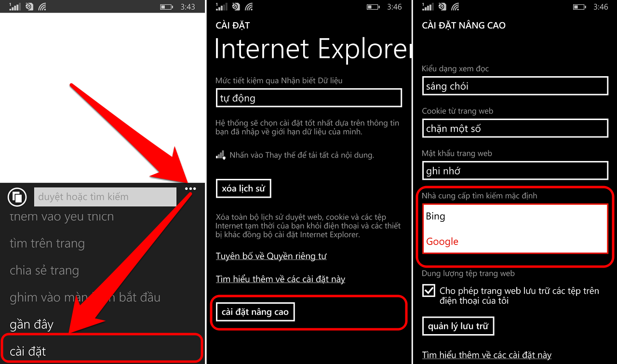617x364 pixels.
Task: Open 'Tìm hiểu thêm' link below 'quản lý lưu trữ'
Action: 487,355
